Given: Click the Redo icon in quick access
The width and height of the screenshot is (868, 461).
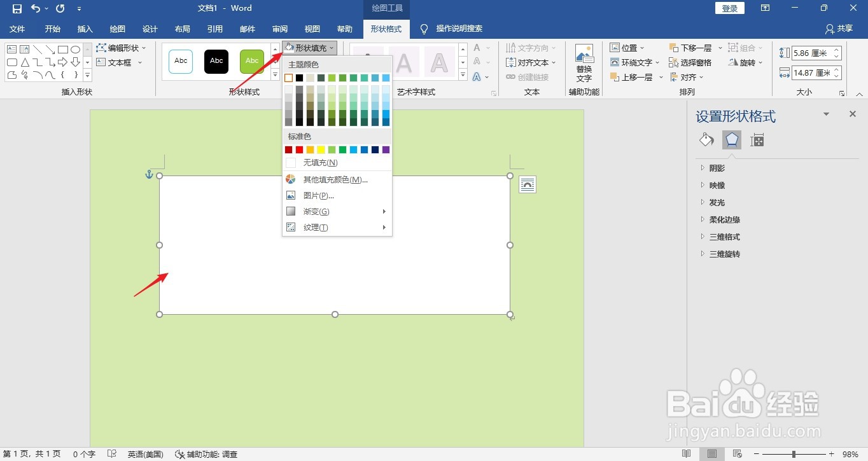Looking at the screenshot, I should [x=60, y=8].
